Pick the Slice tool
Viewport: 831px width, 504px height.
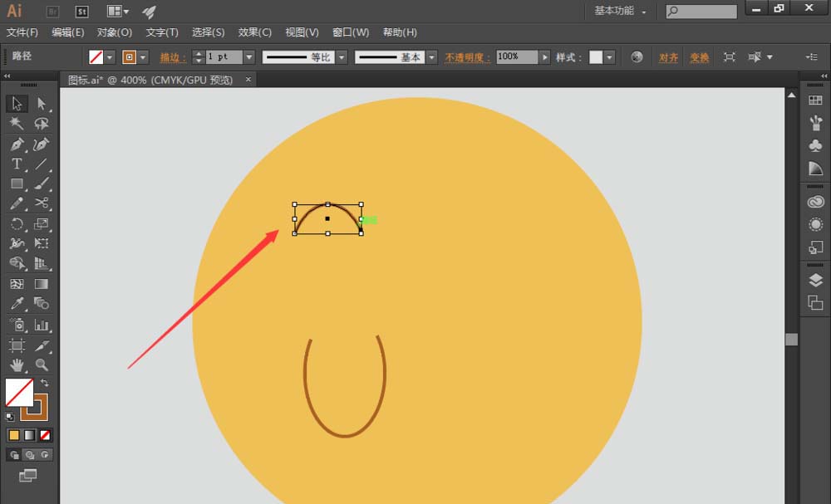coord(42,345)
